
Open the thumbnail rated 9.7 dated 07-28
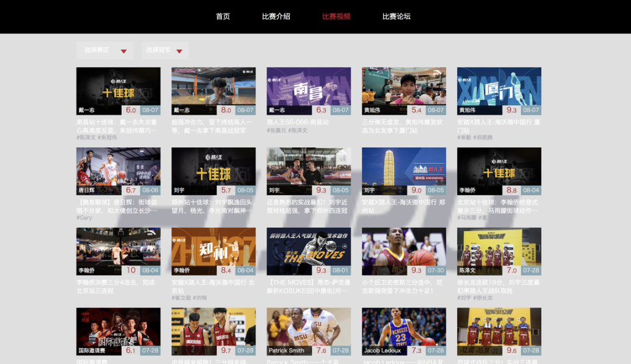tap(213, 331)
